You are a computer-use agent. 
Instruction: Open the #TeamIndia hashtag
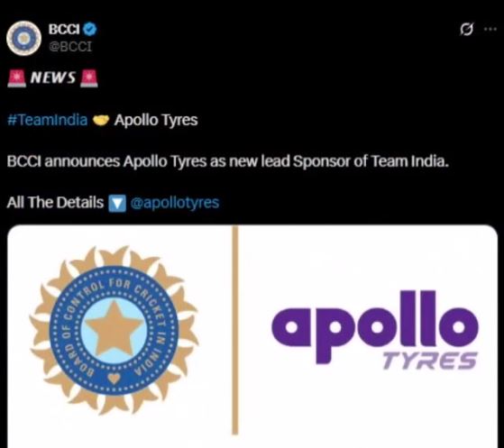click(47, 120)
